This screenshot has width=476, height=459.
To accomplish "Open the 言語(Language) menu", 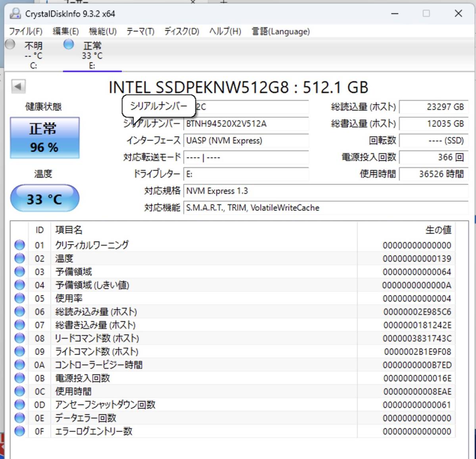I will pos(280,31).
